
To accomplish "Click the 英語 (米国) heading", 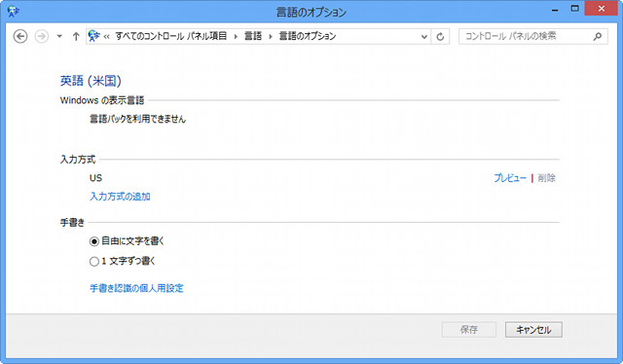I will (x=91, y=81).
